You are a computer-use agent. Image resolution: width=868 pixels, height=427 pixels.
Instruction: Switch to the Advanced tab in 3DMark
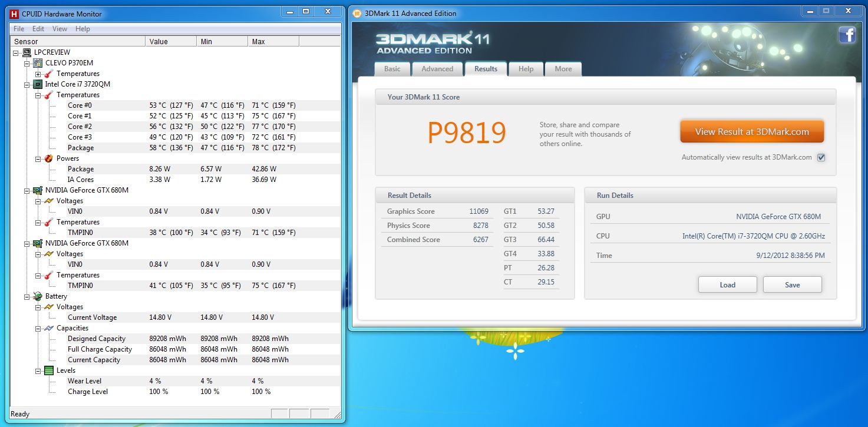click(x=437, y=69)
